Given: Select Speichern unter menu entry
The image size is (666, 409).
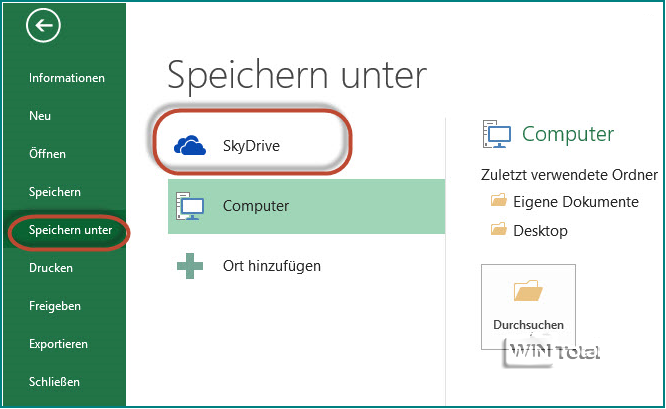Looking at the screenshot, I should coord(70,231).
